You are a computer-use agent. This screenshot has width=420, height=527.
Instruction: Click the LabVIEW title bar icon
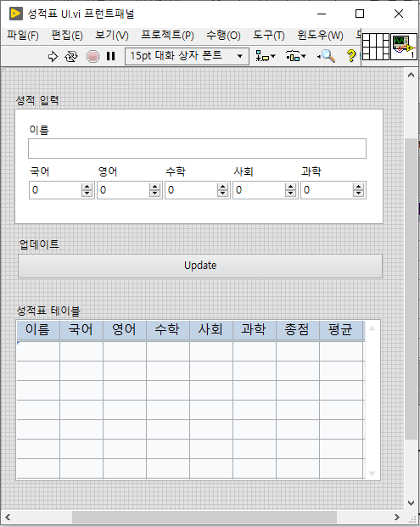coord(16,14)
